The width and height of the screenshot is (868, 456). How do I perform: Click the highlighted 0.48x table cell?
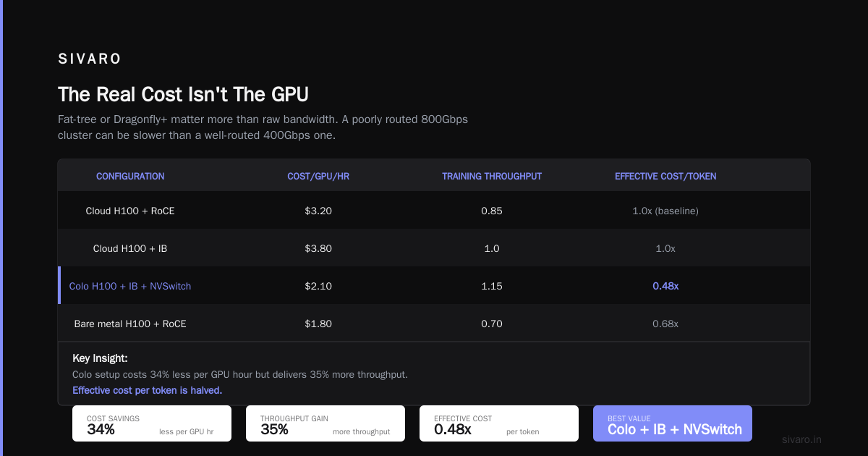point(665,287)
